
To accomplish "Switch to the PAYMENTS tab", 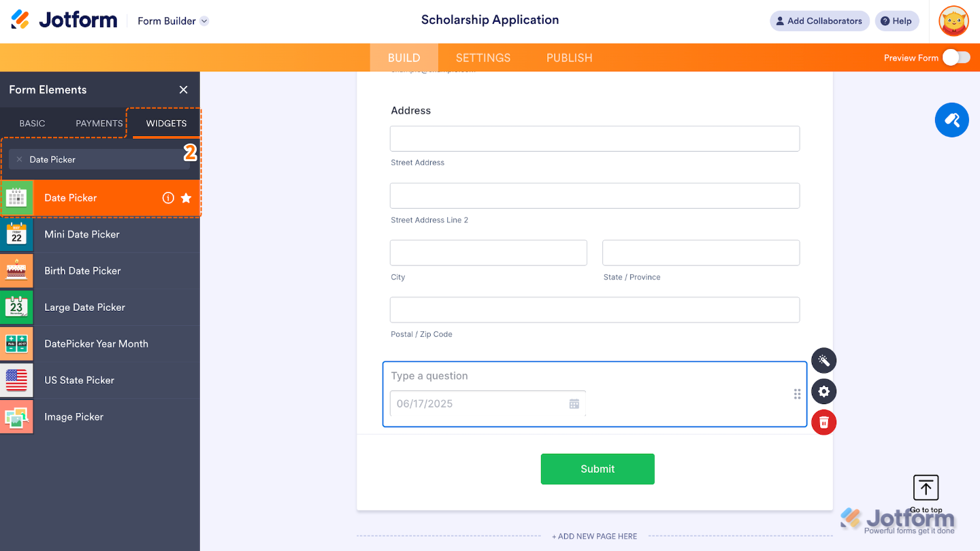I will pos(98,123).
